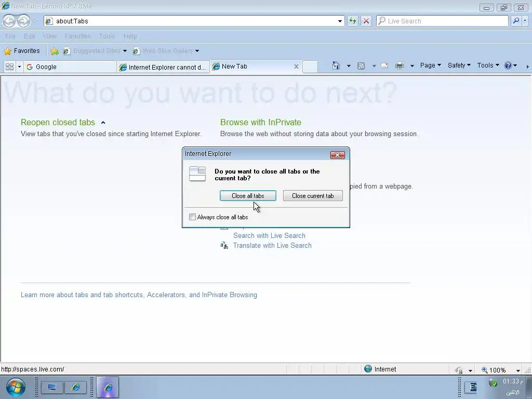Screen dimensions: 532x399
Task: Click the Translate accelerator icon
Action: click(224, 245)
